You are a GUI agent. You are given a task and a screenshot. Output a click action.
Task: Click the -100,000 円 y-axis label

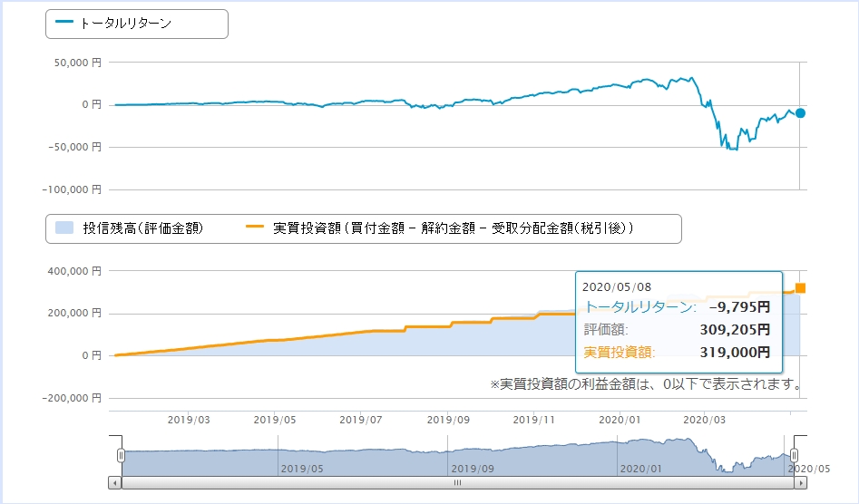(72, 189)
